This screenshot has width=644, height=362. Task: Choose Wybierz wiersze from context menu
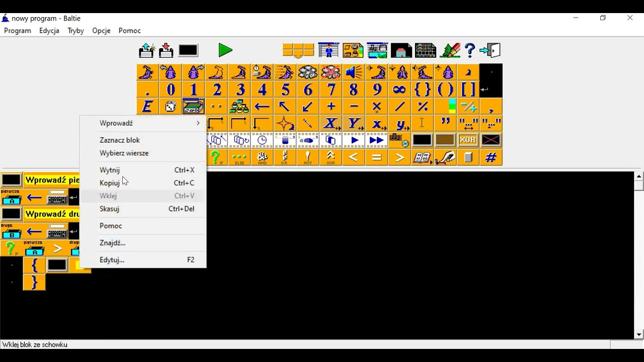pyautogui.click(x=143, y=153)
